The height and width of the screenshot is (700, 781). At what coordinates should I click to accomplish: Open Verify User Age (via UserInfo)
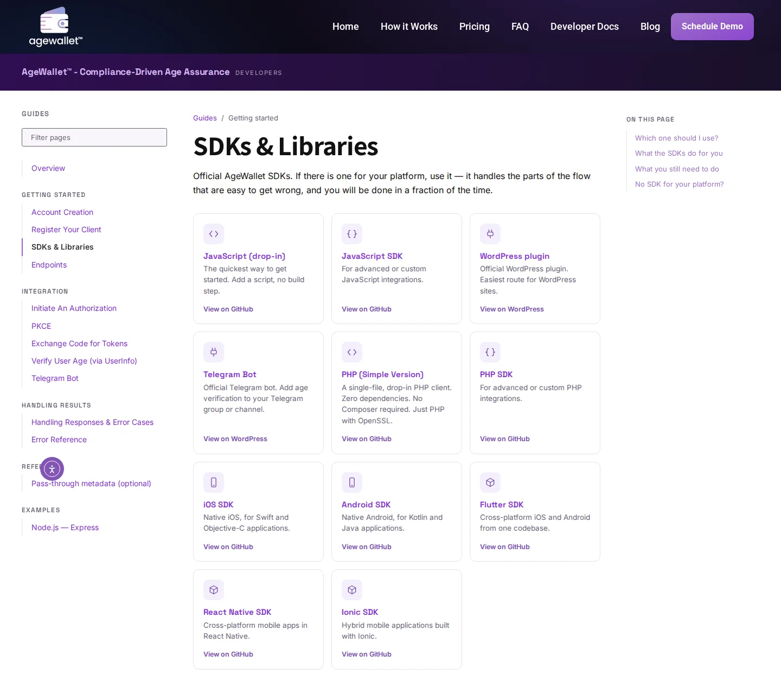pyautogui.click(x=84, y=361)
